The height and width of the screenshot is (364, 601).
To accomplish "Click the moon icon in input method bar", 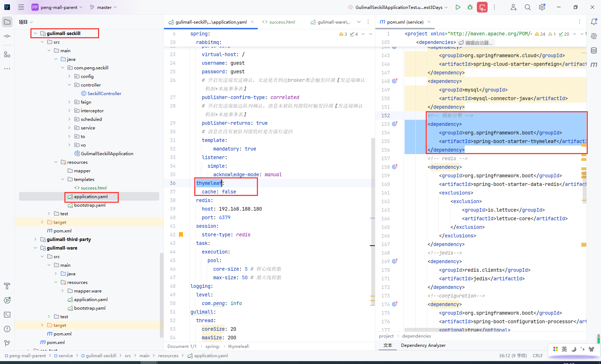I will coord(573,349).
